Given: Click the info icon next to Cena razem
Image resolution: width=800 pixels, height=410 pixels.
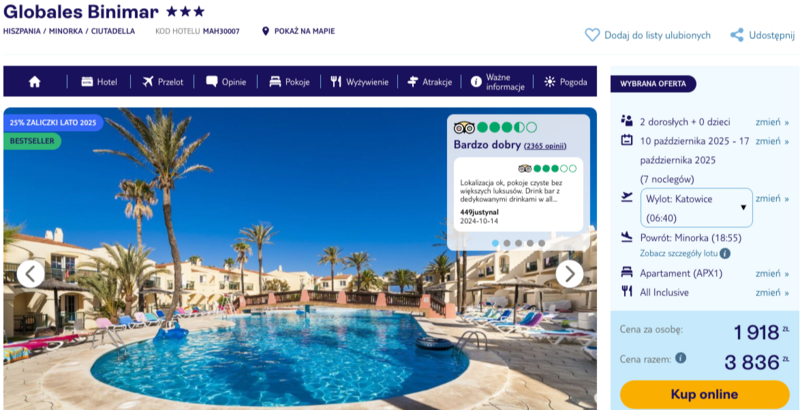Looking at the screenshot, I should click(x=681, y=358).
